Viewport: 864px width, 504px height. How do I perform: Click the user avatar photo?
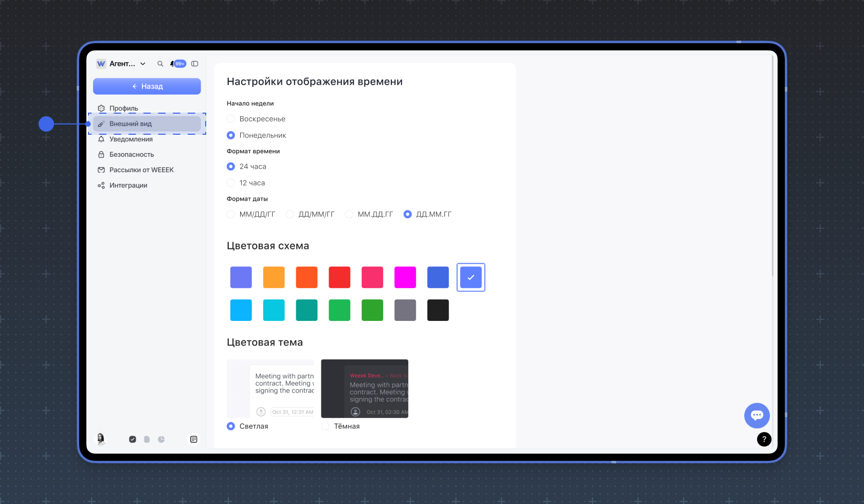pos(101,439)
